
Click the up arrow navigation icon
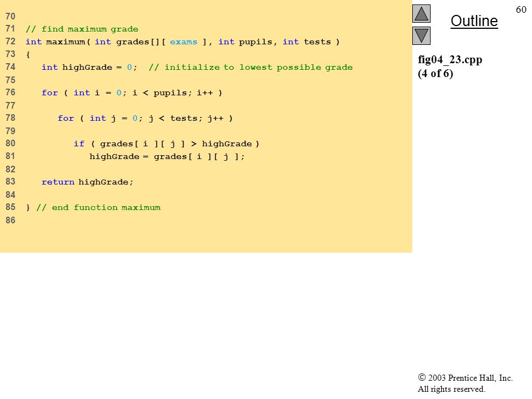(x=421, y=13)
